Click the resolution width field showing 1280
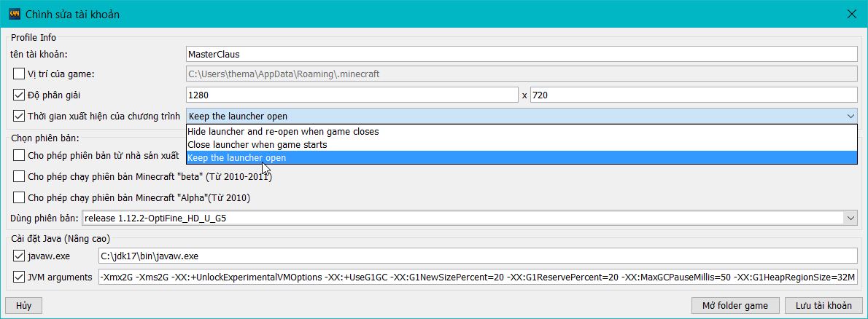The image size is (868, 319). click(x=352, y=95)
